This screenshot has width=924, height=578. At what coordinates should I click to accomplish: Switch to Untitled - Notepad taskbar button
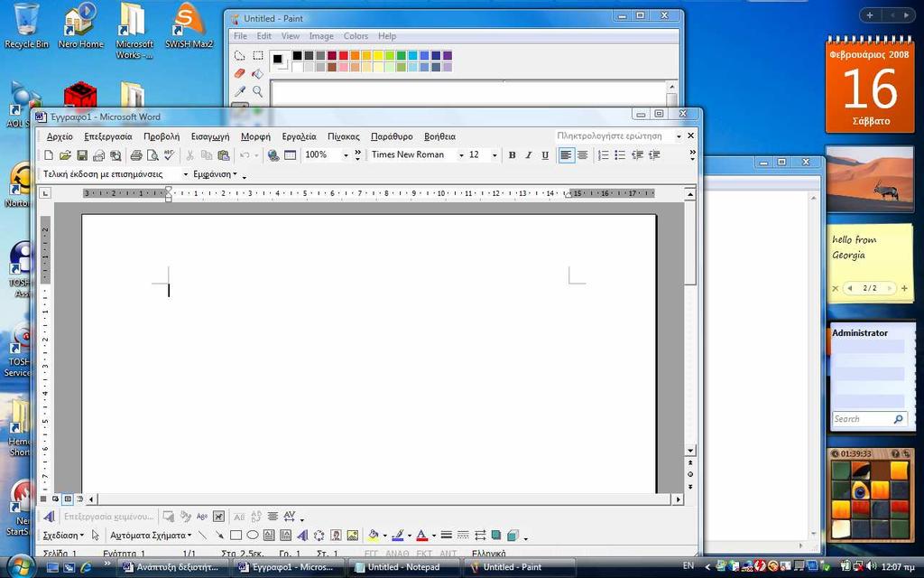403,567
